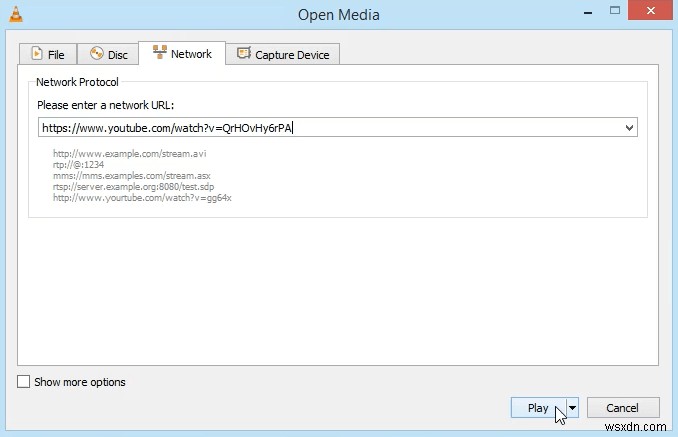Click the VLC cone icon in title bar
Viewport: 678px width, 437px height.
12,13
